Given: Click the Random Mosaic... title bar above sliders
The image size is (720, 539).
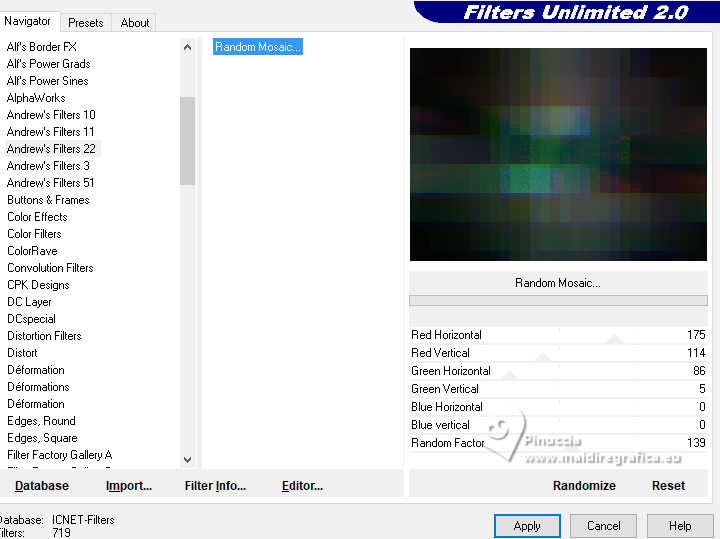Looking at the screenshot, I should (558, 283).
